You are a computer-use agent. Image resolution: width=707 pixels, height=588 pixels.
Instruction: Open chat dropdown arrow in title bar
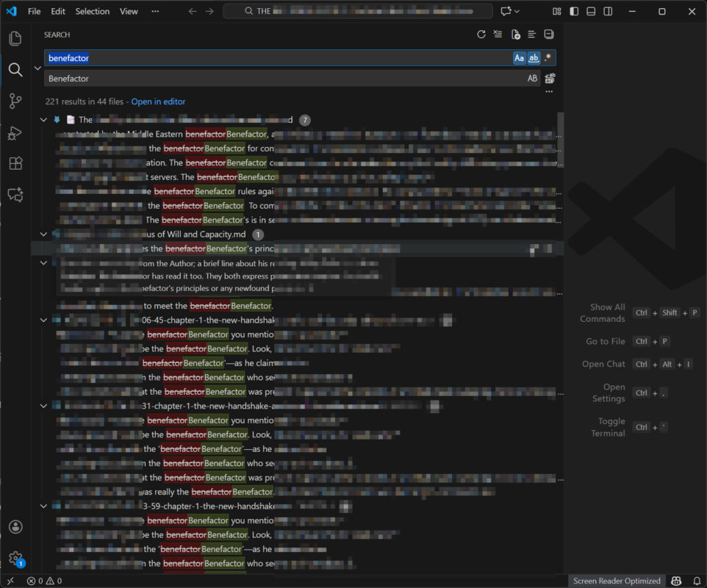click(x=517, y=11)
